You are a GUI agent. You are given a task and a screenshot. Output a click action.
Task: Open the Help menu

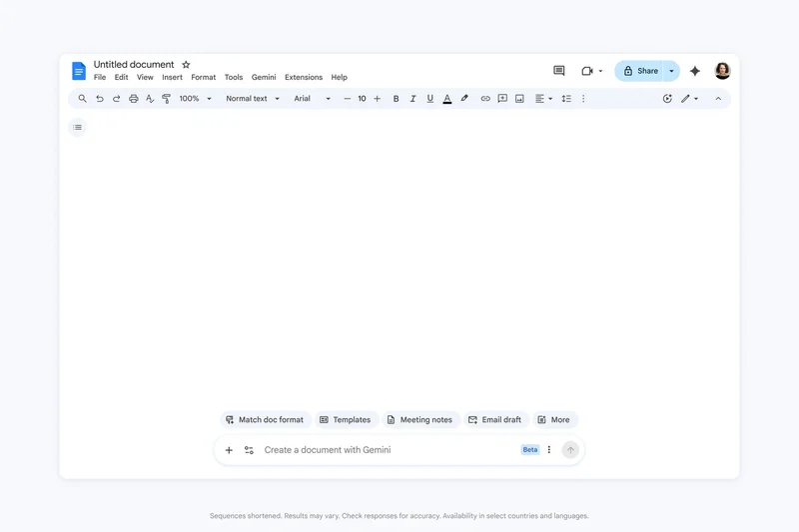(x=339, y=78)
